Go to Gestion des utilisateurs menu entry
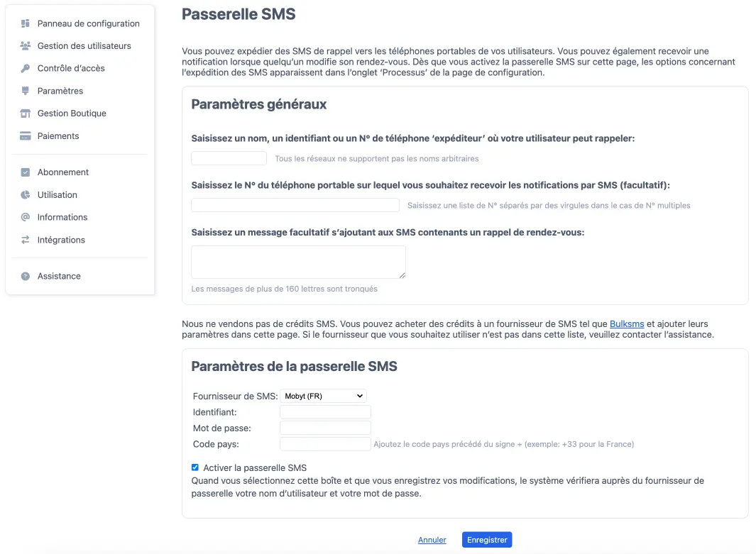The height and width of the screenshot is (554, 756). pos(84,46)
